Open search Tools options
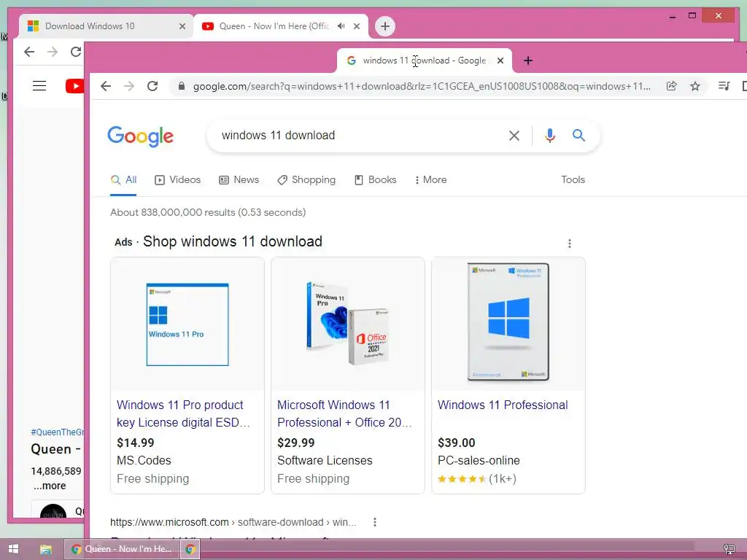The width and height of the screenshot is (747, 560). pyautogui.click(x=573, y=180)
